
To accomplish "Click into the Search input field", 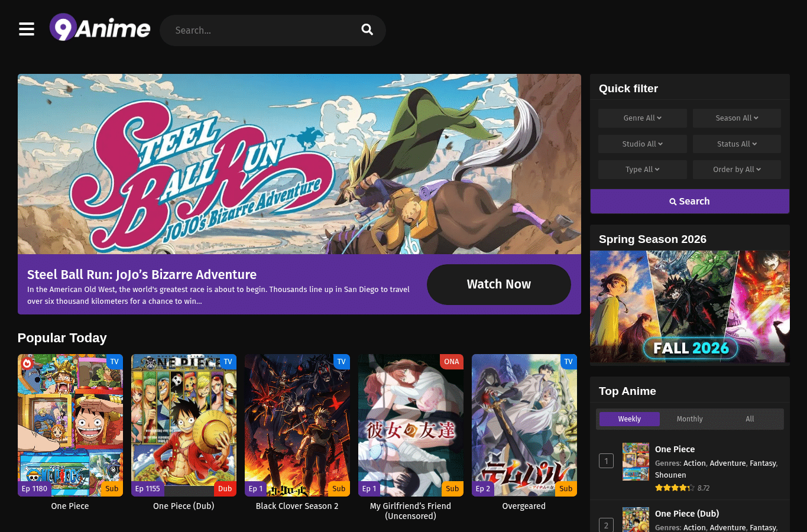I will pyautogui.click(x=260, y=30).
